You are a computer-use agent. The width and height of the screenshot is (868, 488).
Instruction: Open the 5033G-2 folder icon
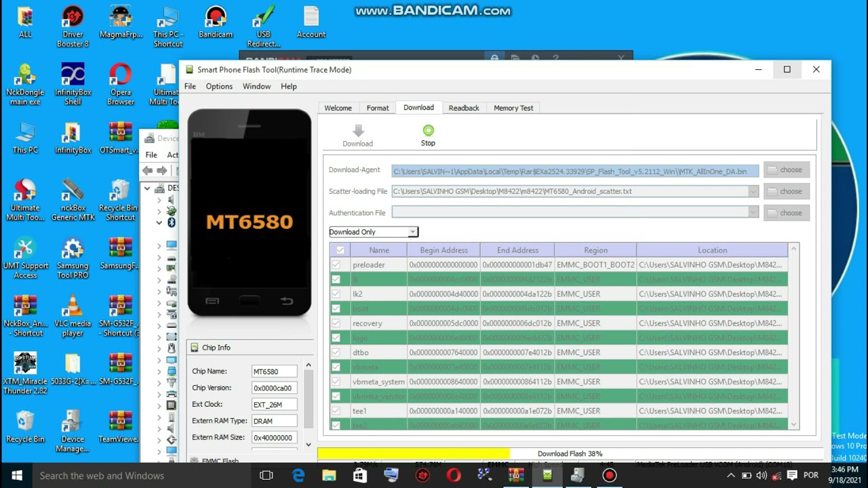[73, 369]
